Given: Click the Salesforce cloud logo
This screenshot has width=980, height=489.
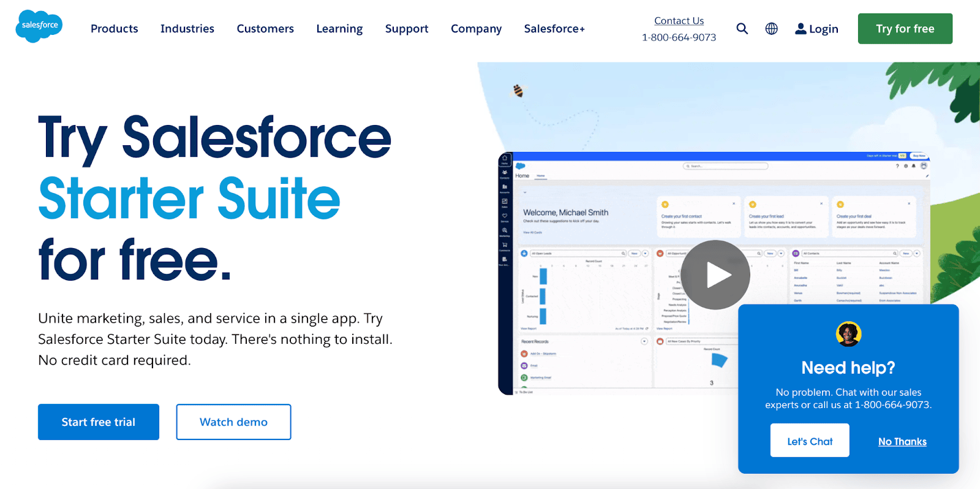Looking at the screenshot, I should (x=39, y=26).
